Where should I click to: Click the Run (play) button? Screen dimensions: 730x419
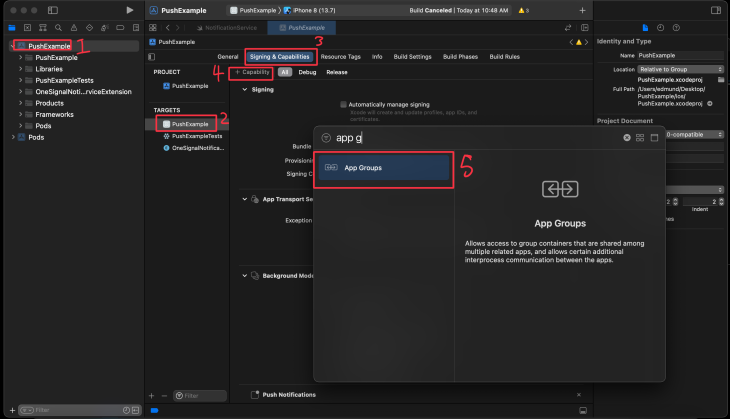[x=130, y=10]
